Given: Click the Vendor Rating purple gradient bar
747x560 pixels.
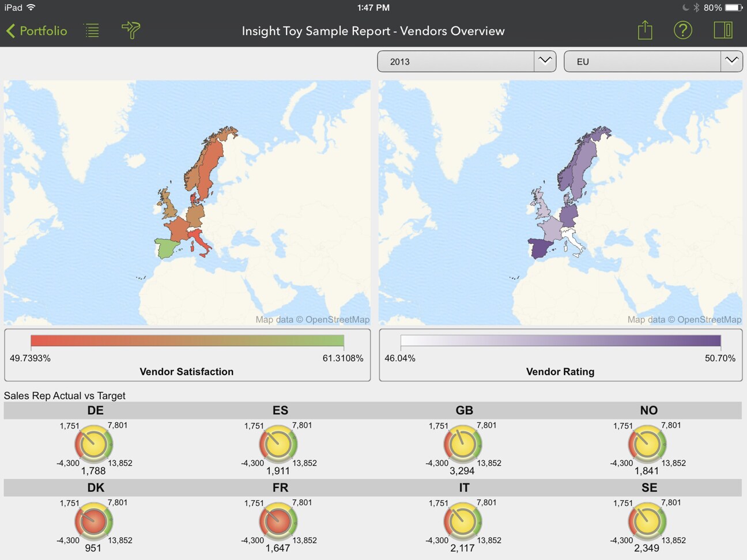Looking at the screenshot, I should click(560, 341).
